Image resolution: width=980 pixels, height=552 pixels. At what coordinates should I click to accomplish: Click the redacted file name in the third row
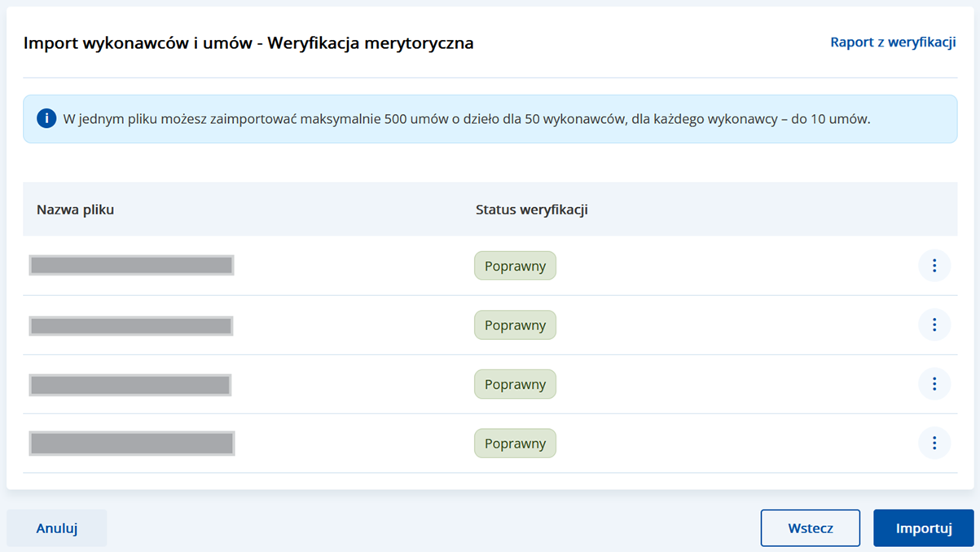click(130, 385)
